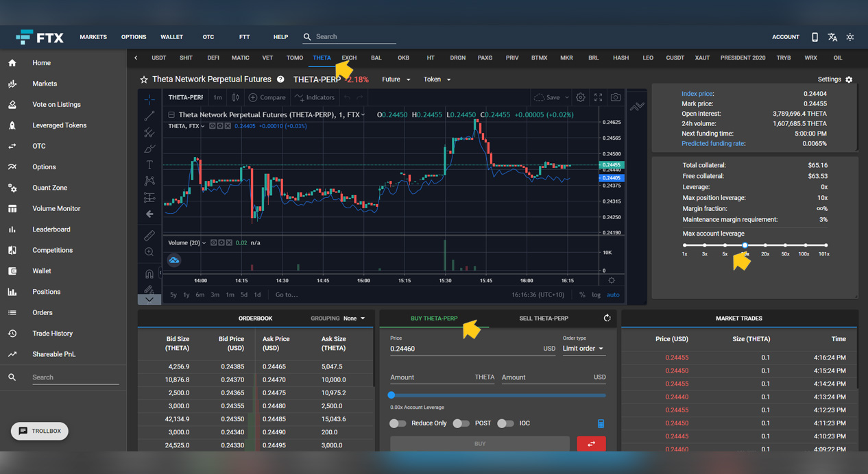
Task: Open the chart Save dropdown arrow
Action: point(567,97)
